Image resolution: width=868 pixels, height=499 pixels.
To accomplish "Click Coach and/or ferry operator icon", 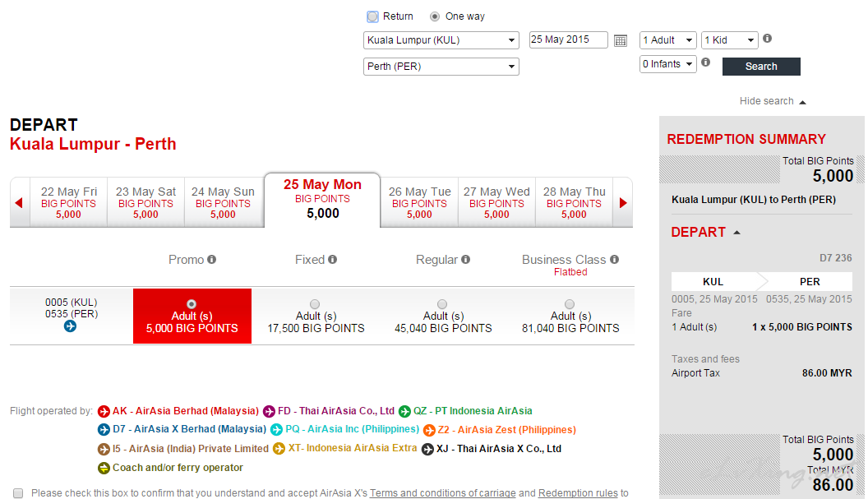I will click(104, 468).
